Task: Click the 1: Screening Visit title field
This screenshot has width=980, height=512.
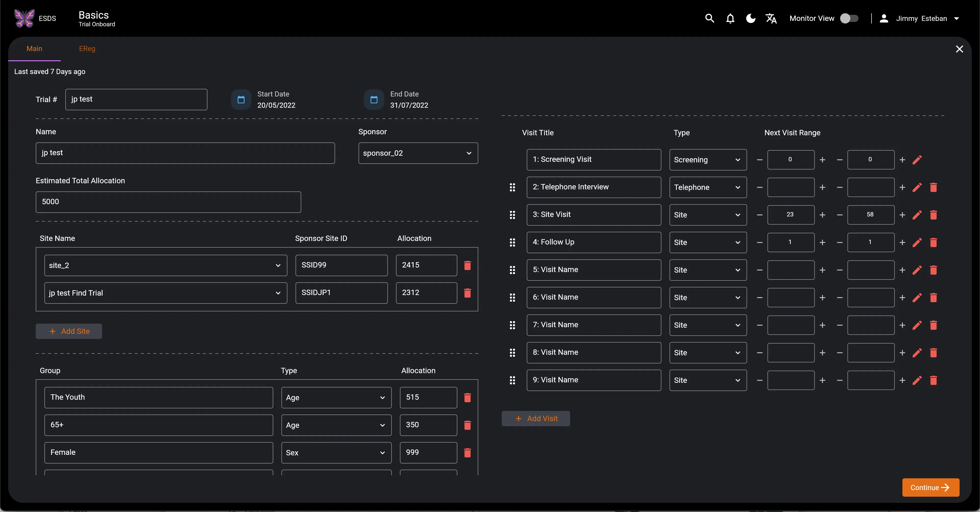Action: click(594, 160)
